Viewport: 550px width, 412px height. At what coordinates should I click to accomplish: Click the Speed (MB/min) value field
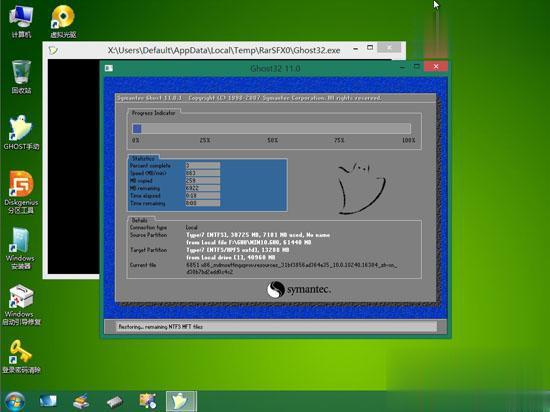point(203,173)
